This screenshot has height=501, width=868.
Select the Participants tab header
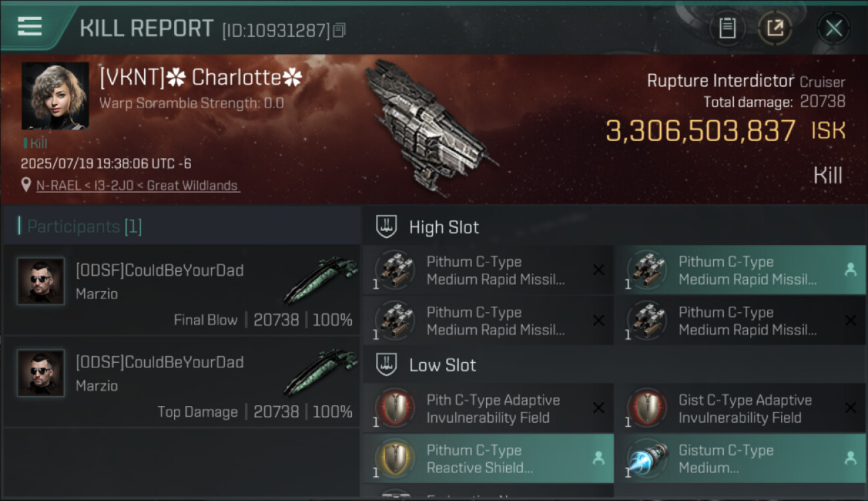pyautogui.click(x=84, y=226)
